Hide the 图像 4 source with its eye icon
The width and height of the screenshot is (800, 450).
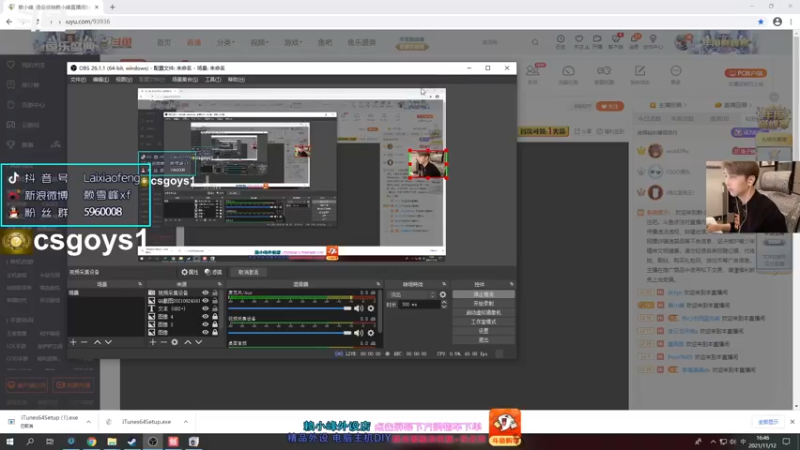205,316
